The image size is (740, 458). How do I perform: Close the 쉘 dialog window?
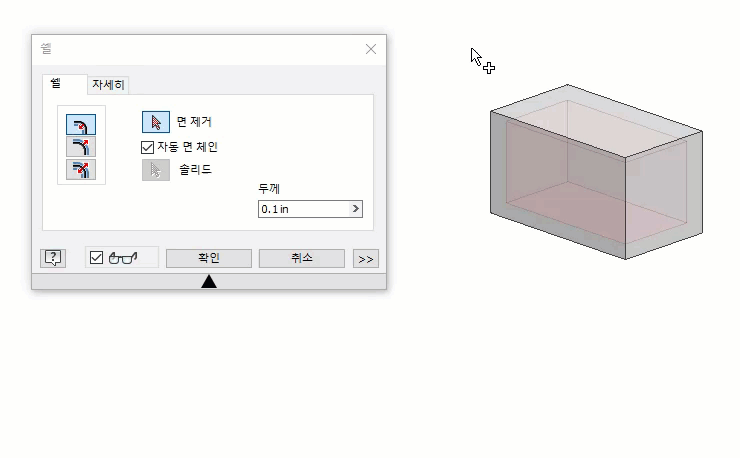[x=371, y=49]
